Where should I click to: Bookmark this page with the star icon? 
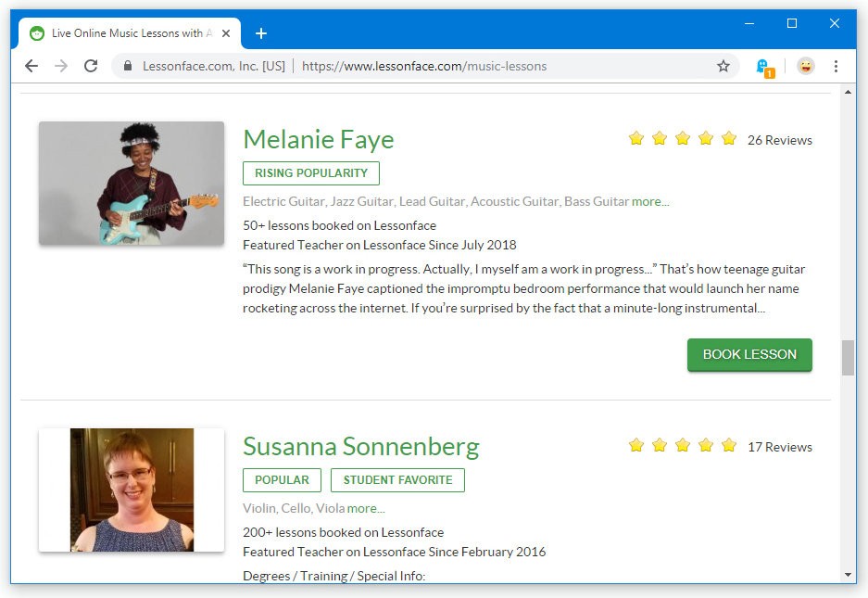tap(723, 66)
